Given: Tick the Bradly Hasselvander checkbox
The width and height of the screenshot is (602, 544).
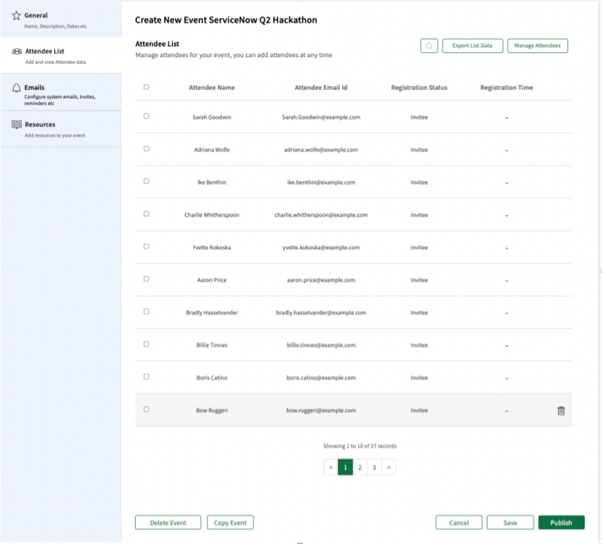Looking at the screenshot, I should pos(146,312).
